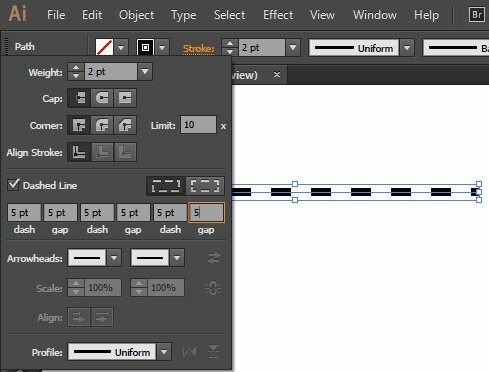Preserve exact dash and gap lengths

(166, 186)
